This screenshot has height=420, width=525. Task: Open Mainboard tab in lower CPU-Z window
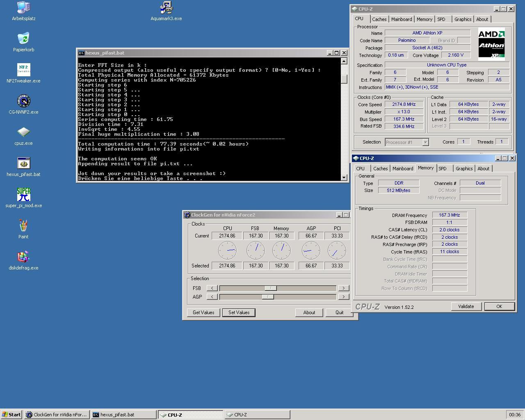403,169
